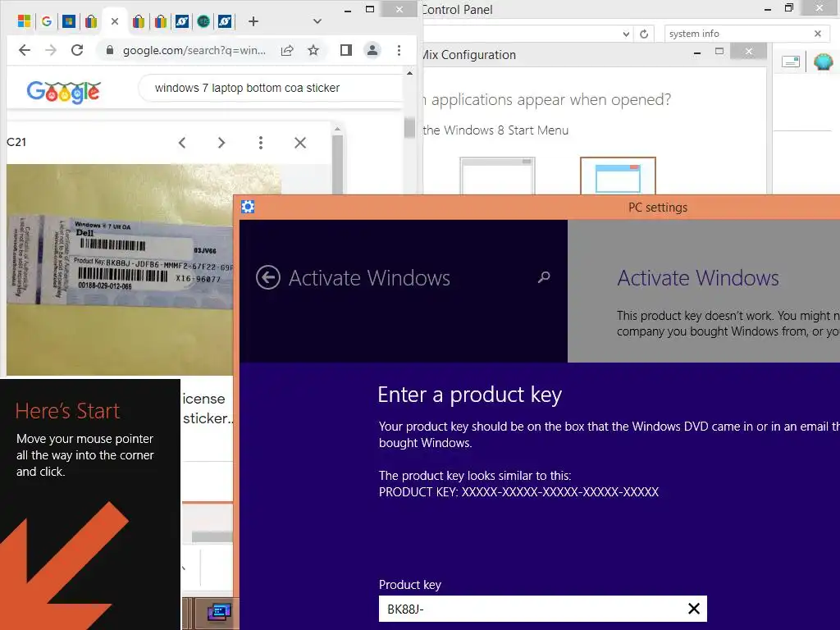Switch to the Microsoft logo tab in Chrome
840x630 pixels.
pos(24,21)
